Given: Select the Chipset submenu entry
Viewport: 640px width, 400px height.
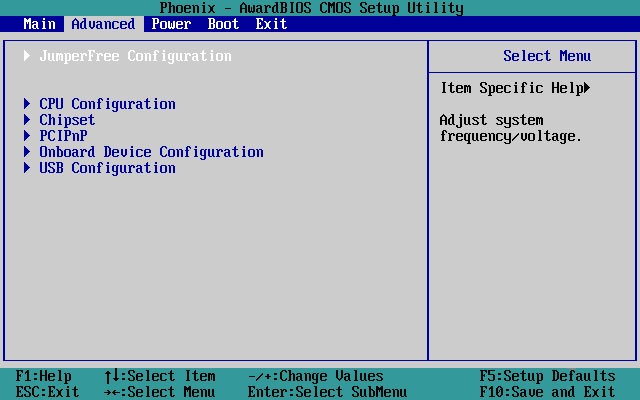Looking at the screenshot, I should point(67,120).
